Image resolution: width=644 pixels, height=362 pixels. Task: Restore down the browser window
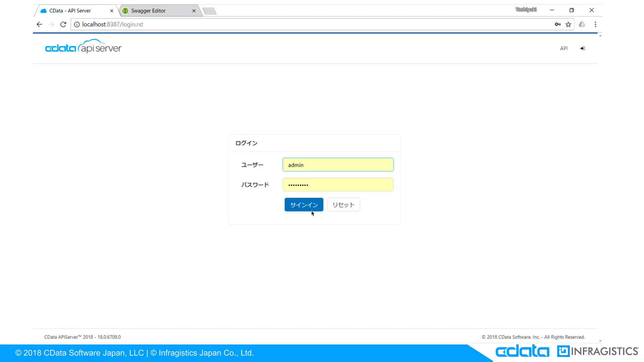pos(572,10)
